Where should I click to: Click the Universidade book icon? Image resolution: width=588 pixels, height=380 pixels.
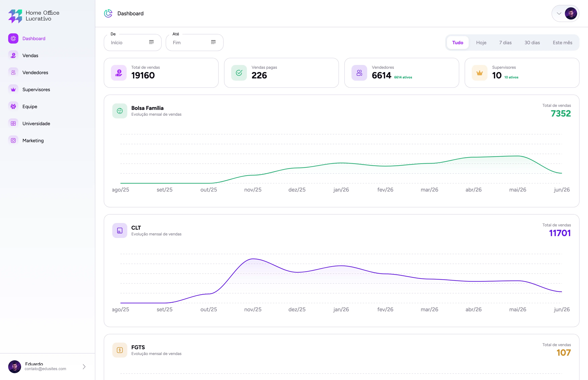13,124
